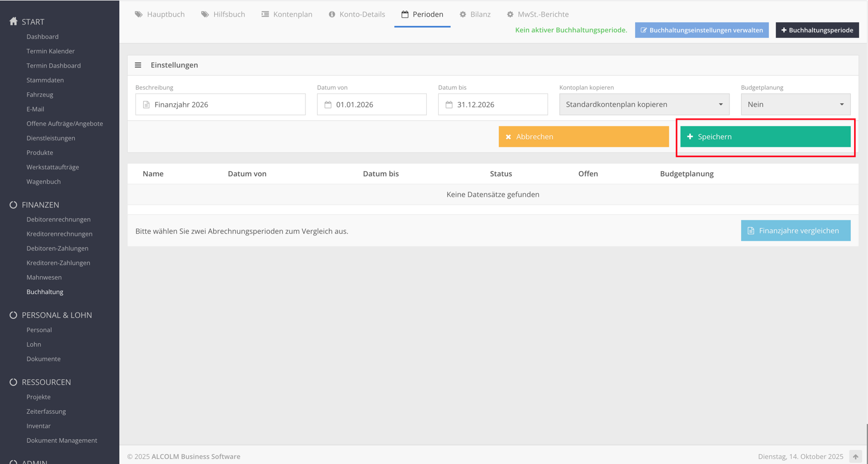This screenshot has height=464, width=868.
Task: Click the document icon in Beschreibung field
Action: (x=146, y=105)
